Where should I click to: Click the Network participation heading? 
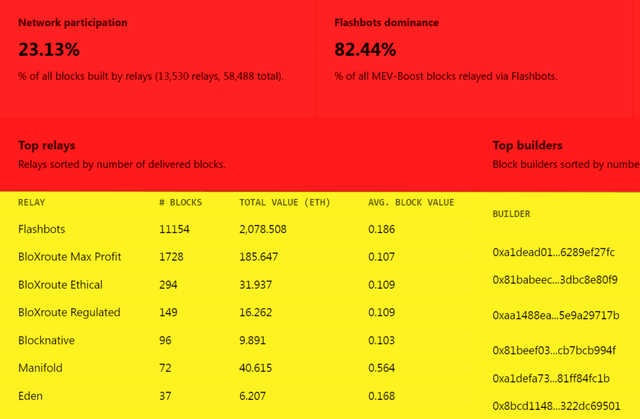[x=73, y=22]
